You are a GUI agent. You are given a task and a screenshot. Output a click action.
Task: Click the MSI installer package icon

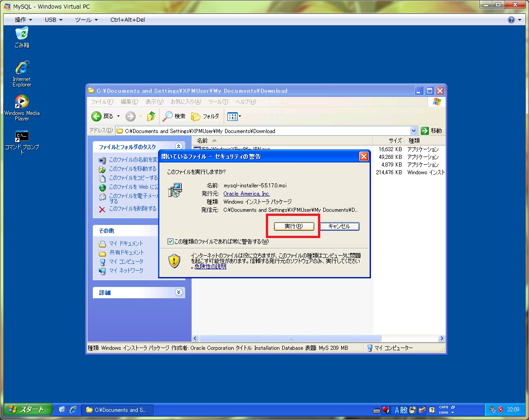tap(175, 190)
